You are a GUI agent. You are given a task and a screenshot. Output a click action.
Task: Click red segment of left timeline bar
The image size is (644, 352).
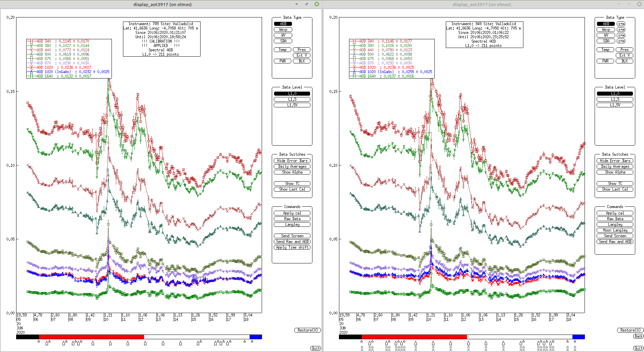(x=91, y=337)
